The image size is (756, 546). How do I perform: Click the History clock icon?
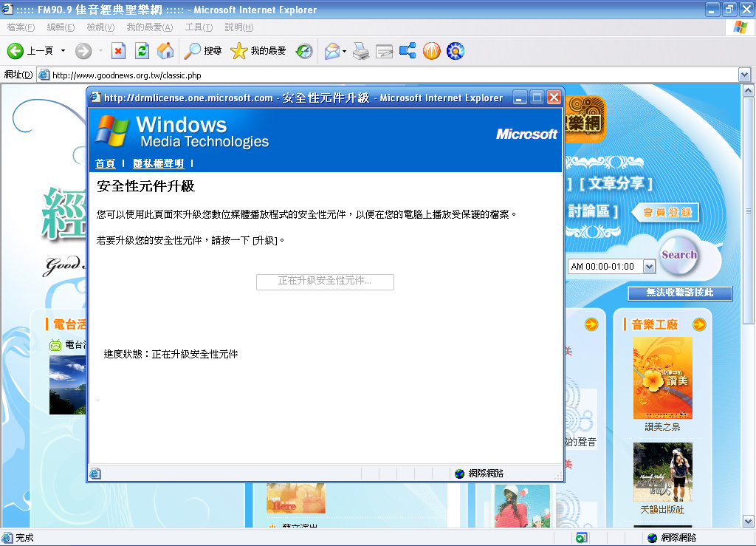click(304, 51)
